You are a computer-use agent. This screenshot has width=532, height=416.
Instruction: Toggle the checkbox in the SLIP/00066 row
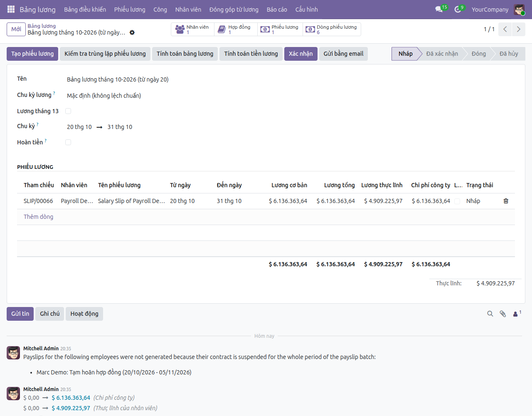(x=457, y=201)
